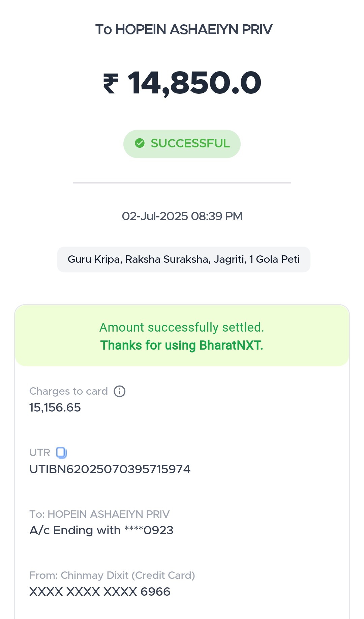Viewport: 364px width, 619px height.
Task: Tap the Charges to card label
Action: 68,391
